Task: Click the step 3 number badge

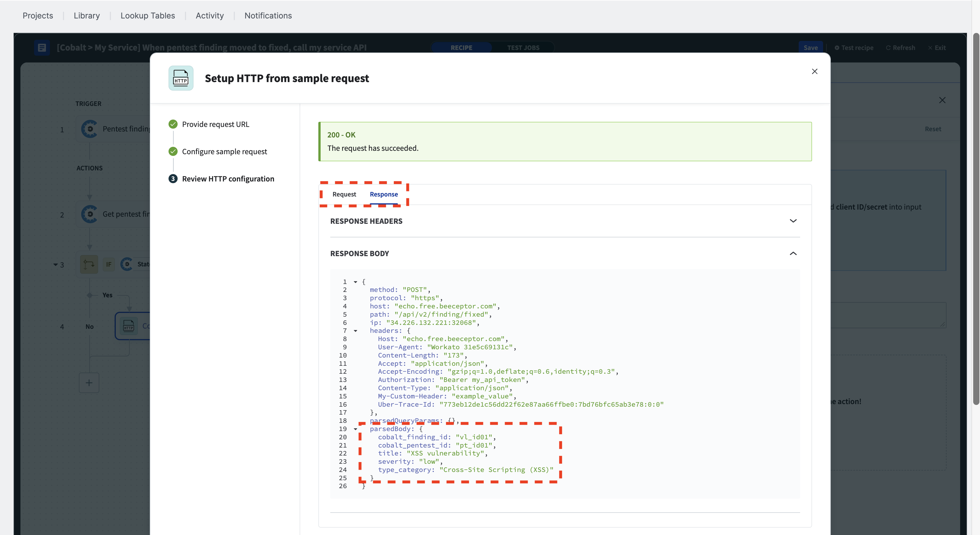Action: [173, 179]
